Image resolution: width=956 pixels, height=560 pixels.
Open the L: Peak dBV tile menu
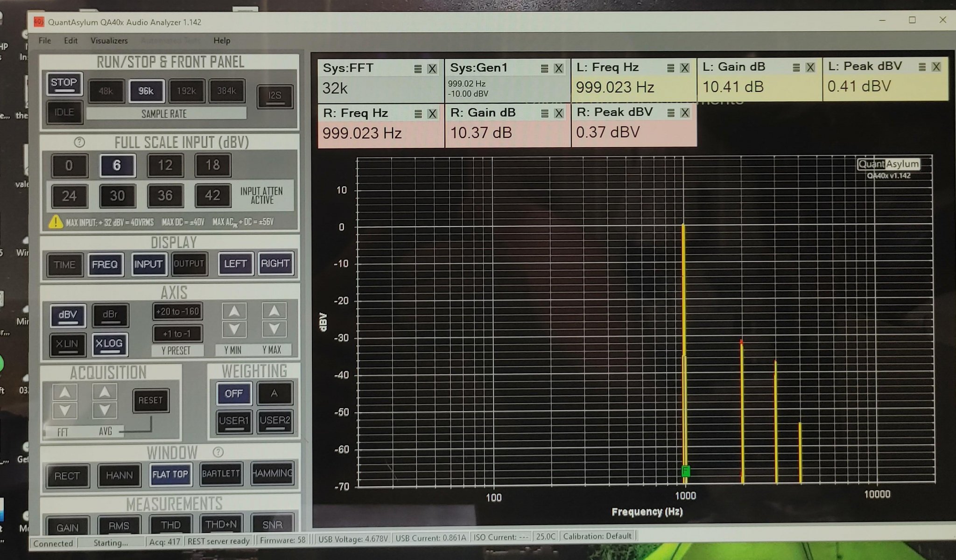[x=922, y=67]
